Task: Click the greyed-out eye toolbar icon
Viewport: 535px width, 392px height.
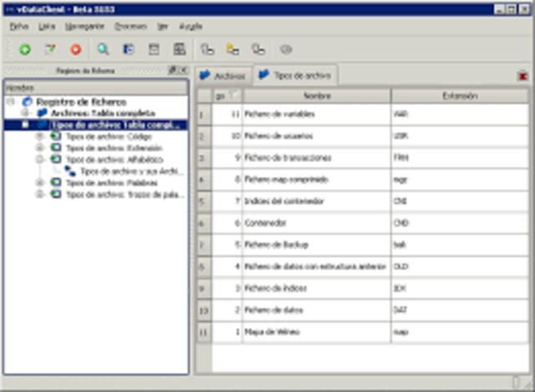Action: coord(286,49)
